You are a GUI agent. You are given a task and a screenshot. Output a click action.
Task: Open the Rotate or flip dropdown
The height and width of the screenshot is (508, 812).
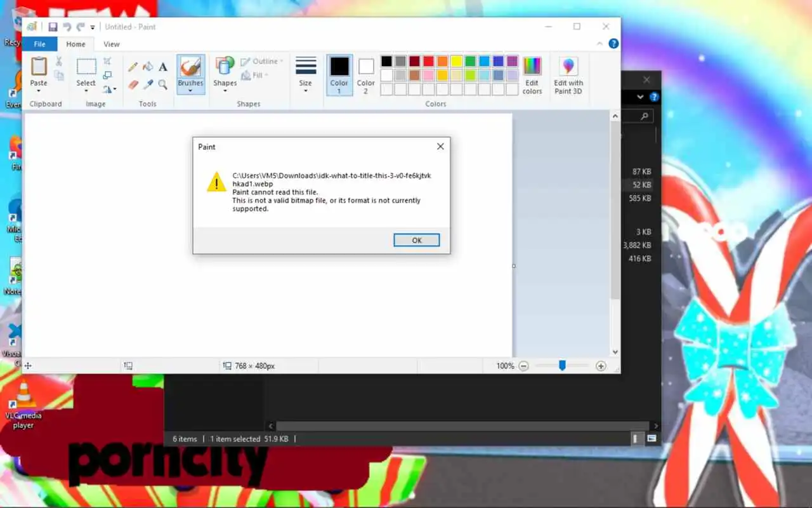coord(109,90)
